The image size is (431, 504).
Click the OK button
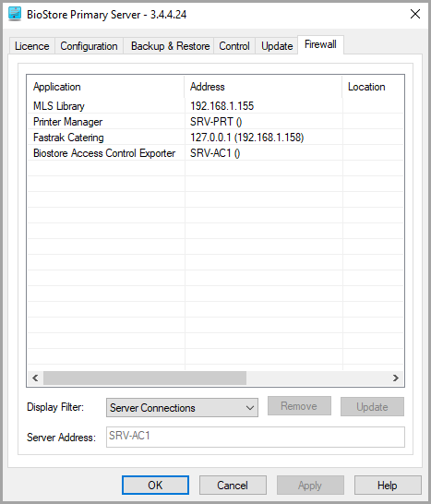point(155,485)
